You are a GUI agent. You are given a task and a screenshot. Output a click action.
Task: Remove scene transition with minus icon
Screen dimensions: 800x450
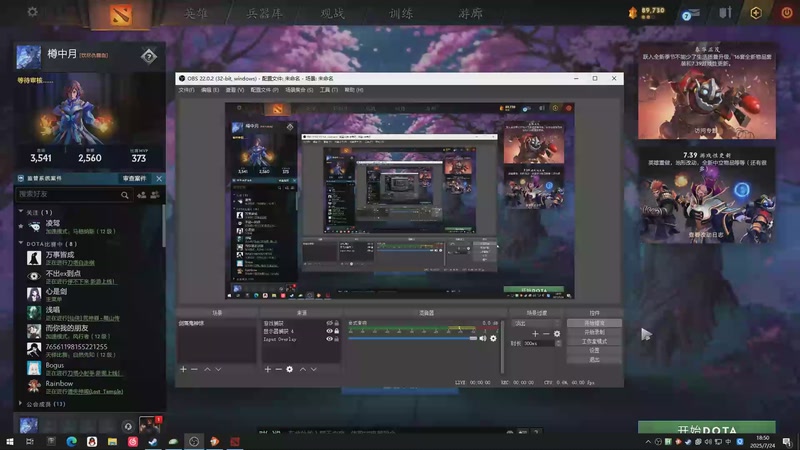tap(546, 334)
